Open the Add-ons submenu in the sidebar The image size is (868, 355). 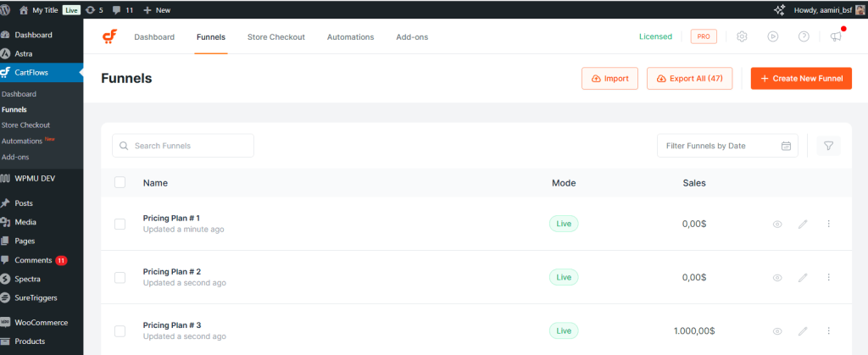point(15,157)
